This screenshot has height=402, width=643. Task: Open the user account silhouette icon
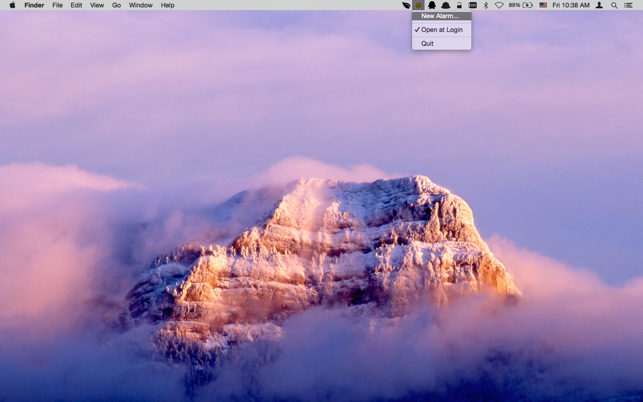(x=600, y=5)
